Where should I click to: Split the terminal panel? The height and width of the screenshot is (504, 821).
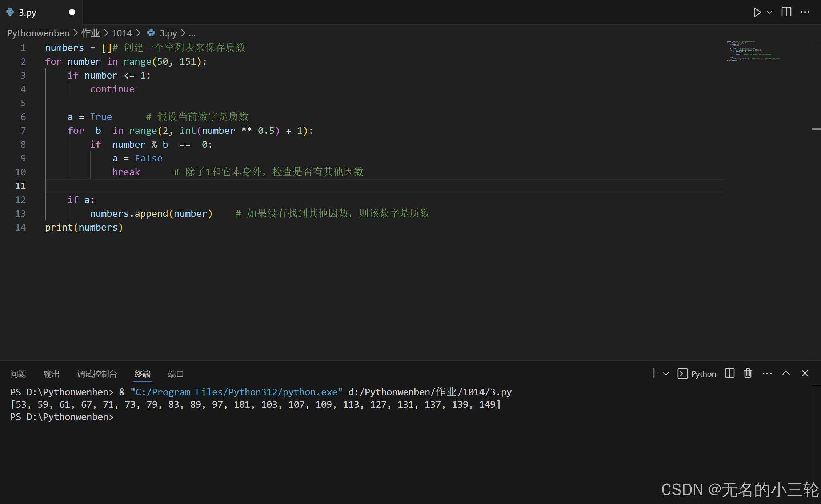point(729,373)
